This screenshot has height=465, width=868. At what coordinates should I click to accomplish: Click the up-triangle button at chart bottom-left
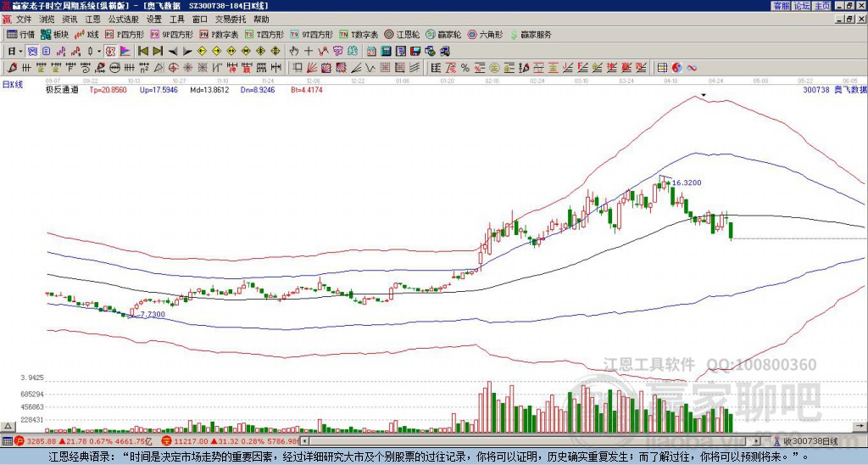coord(8,426)
